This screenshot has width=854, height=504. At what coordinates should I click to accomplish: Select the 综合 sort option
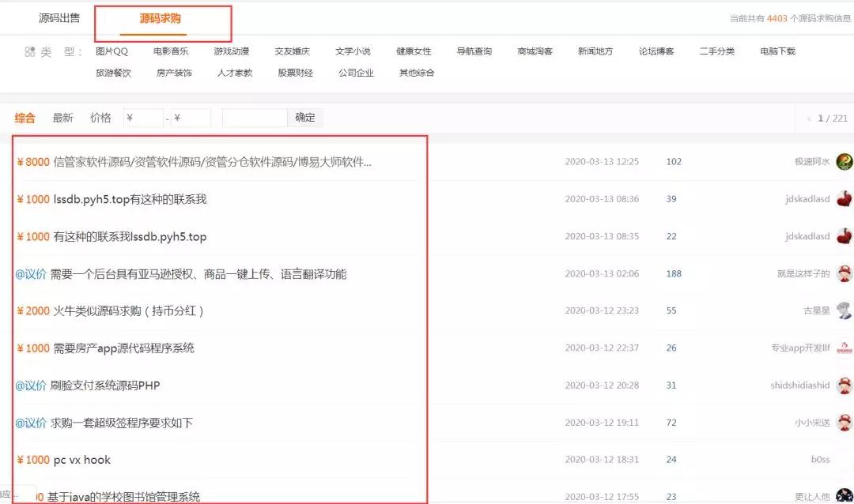[x=25, y=118]
